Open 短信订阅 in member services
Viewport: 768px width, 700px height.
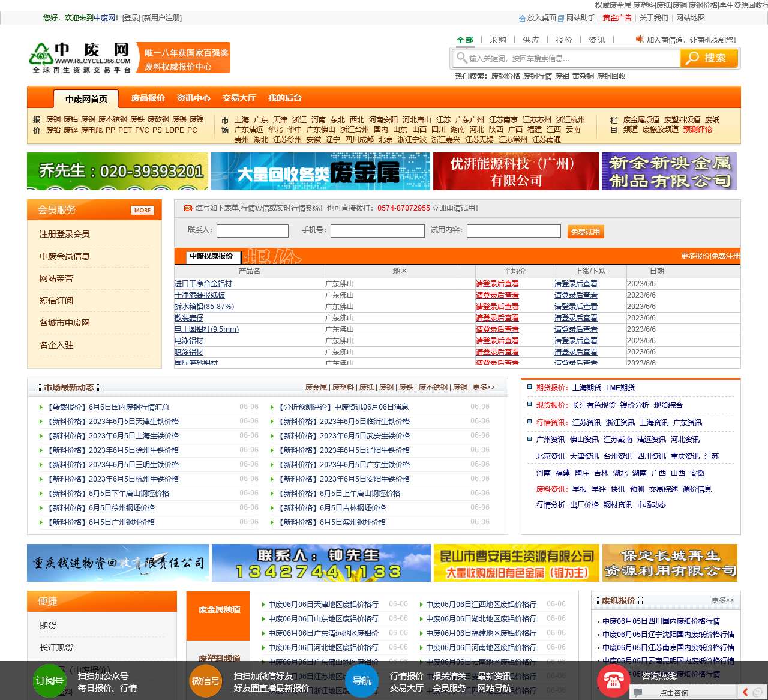(56, 301)
